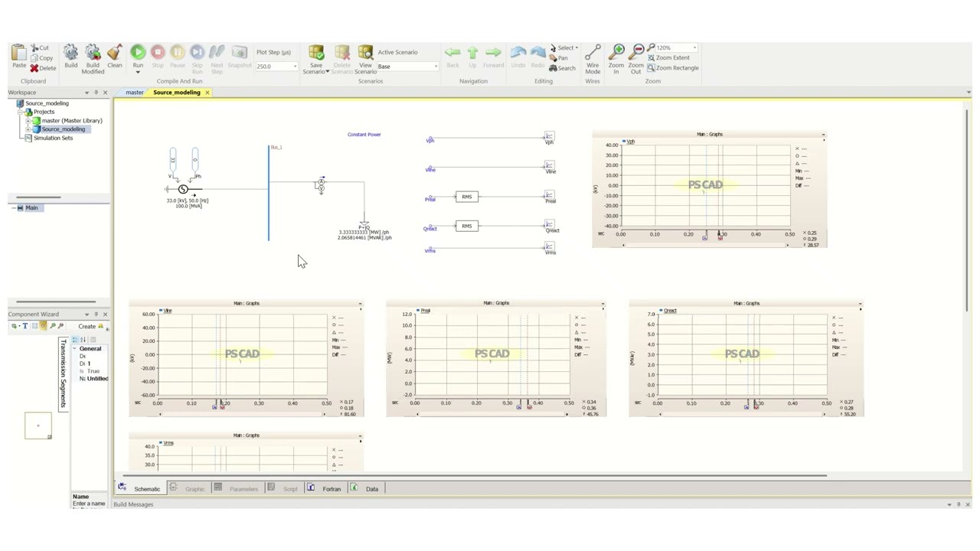980x551 pixels.
Task: Pin the Component Wizard panel
Action: (x=96, y=315)
